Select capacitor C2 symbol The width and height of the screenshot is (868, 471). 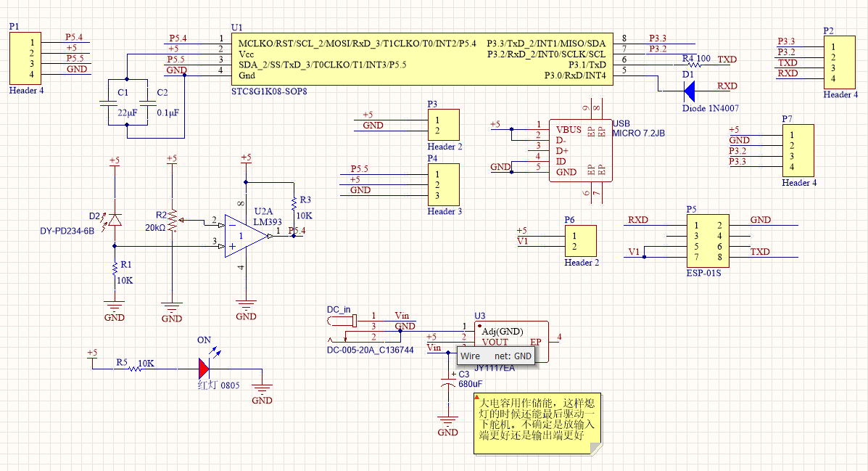tap(148, 102)
